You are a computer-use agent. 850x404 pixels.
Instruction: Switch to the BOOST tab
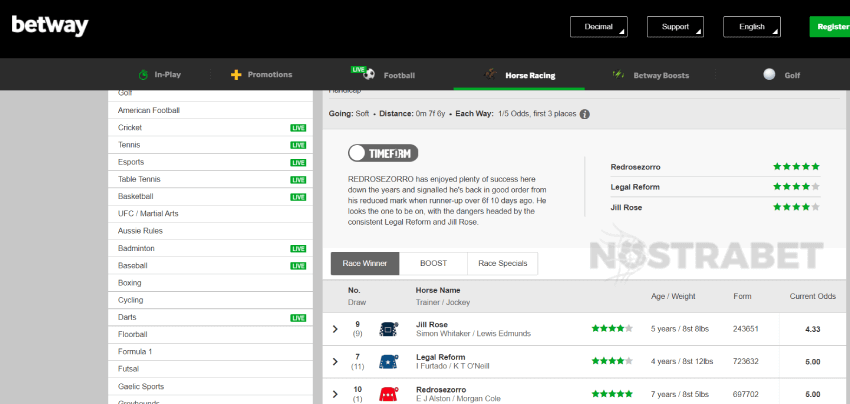[x=434, y=264]
